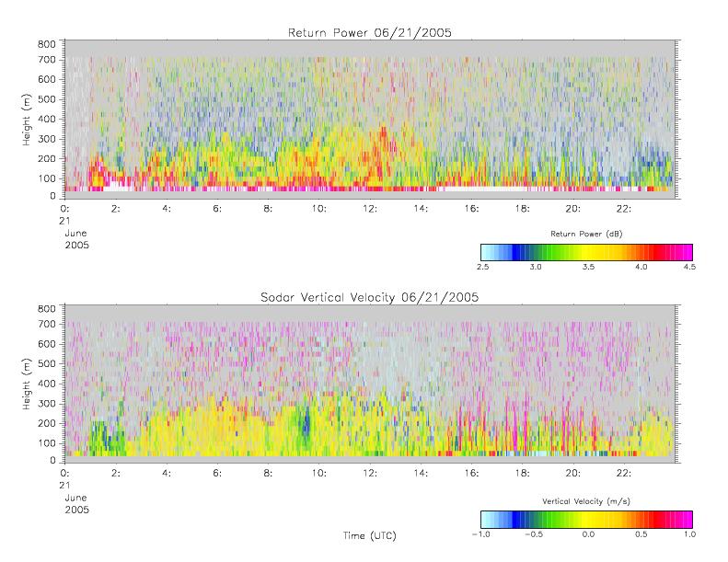This screenshot has height=562, width=728.
Task: Click the 'Sodar Vertical Velocity 06/21/2005' plot title
Action: 370,297
